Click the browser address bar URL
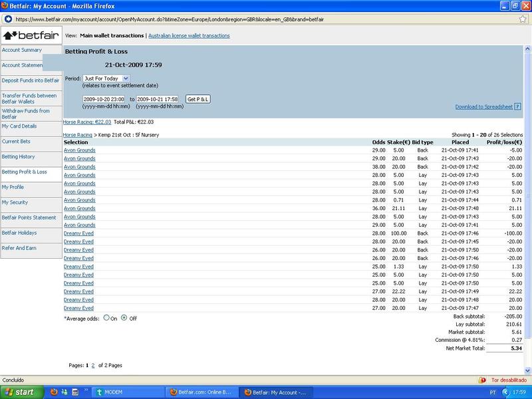 tap(170, 19)
